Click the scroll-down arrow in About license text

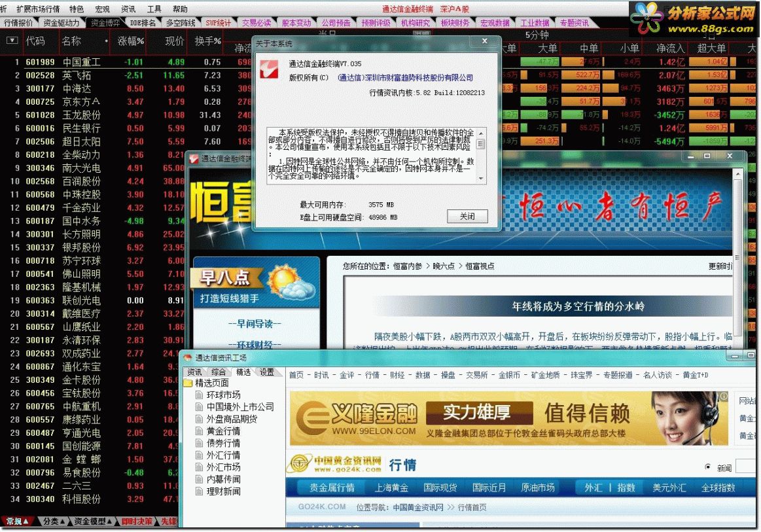pyautogui.click(x=481, y=179)
